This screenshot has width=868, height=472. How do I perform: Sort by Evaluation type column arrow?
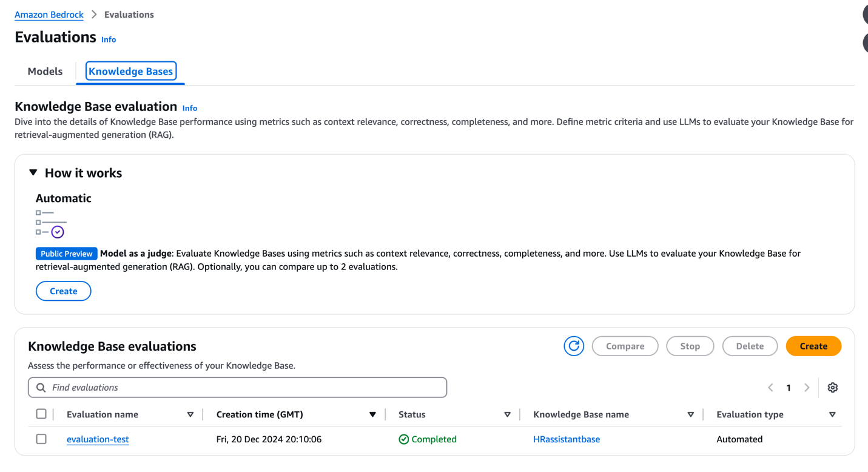coord(832,415)
